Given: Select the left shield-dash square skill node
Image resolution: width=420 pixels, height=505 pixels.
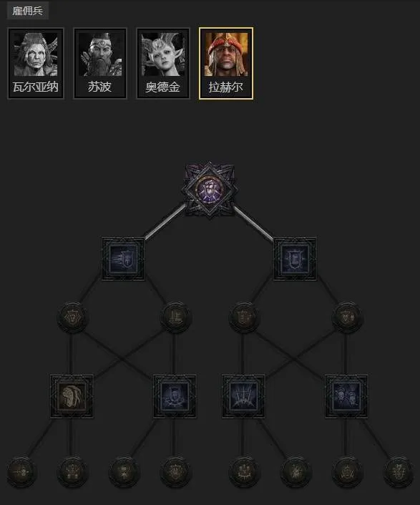Looking at the screenshot, I should 123,259.
